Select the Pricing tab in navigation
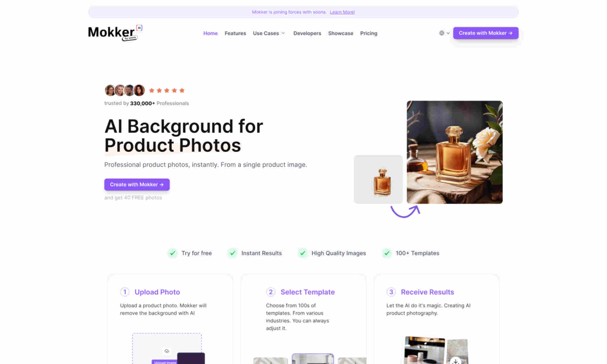The height and width of the screenshot is (364, 607). click(369, 33)
